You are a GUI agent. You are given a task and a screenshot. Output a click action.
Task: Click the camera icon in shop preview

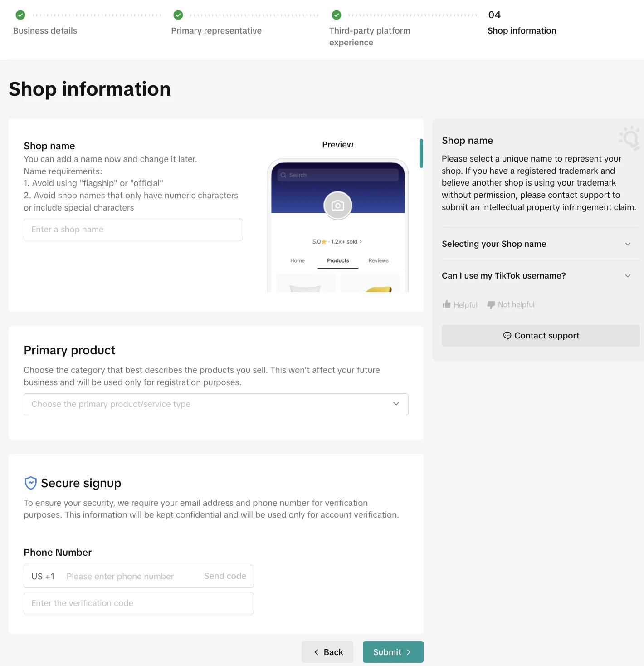click(x=337, y=206)
